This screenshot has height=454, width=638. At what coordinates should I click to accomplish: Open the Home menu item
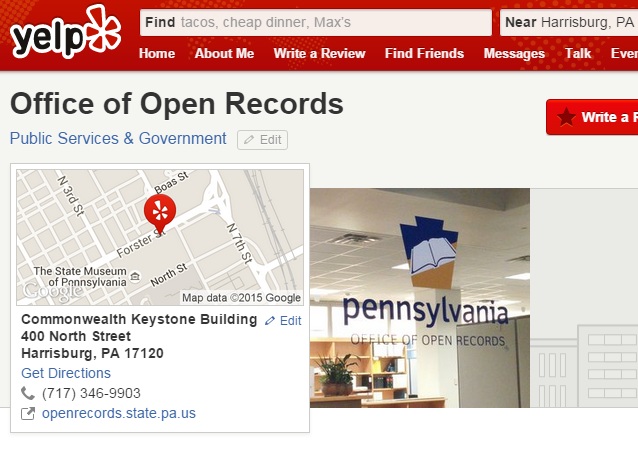pyautogui.click(x=157, y=53)
